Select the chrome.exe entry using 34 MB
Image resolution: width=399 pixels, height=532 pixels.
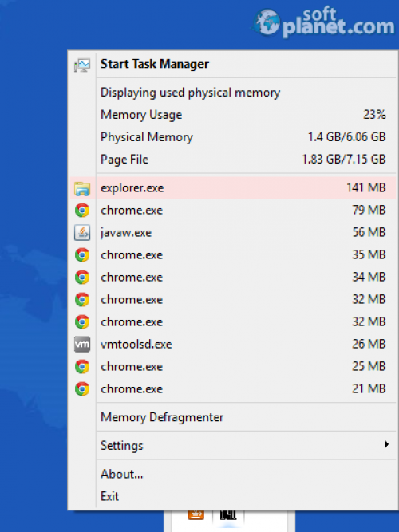pyautogui.click(x=232, y=278)
